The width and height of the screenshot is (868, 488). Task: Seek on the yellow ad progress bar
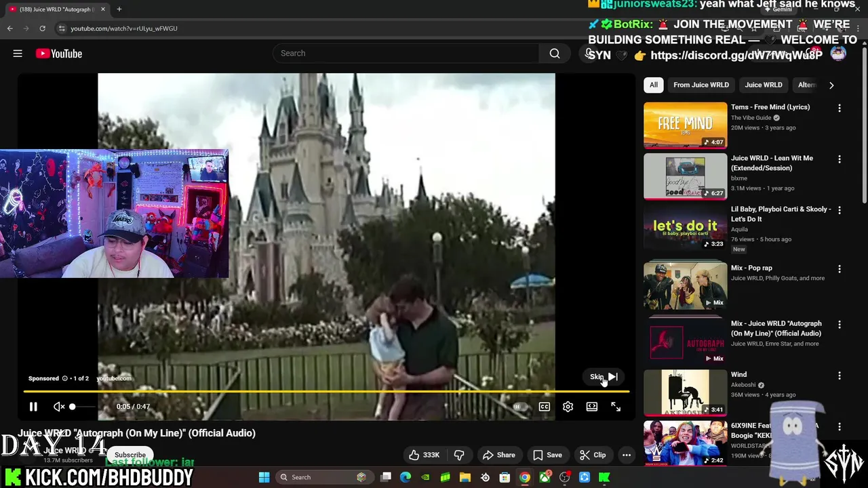(326, 392)
